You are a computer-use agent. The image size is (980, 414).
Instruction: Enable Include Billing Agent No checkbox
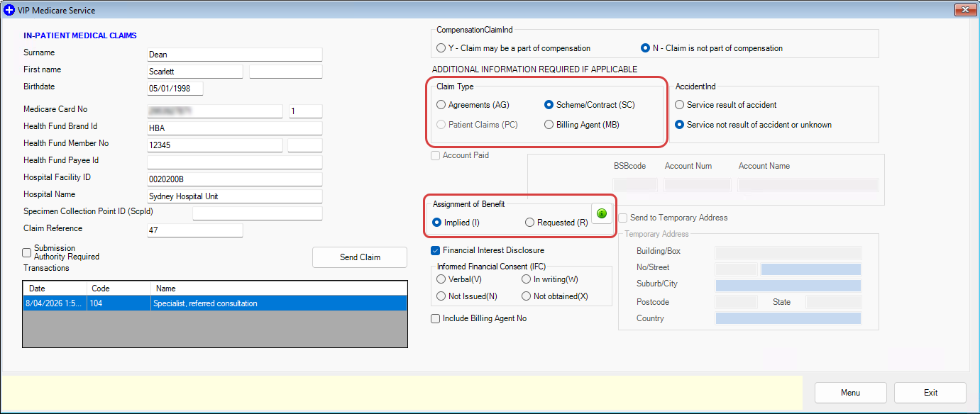pyautogui.click(x=436, y=319)
